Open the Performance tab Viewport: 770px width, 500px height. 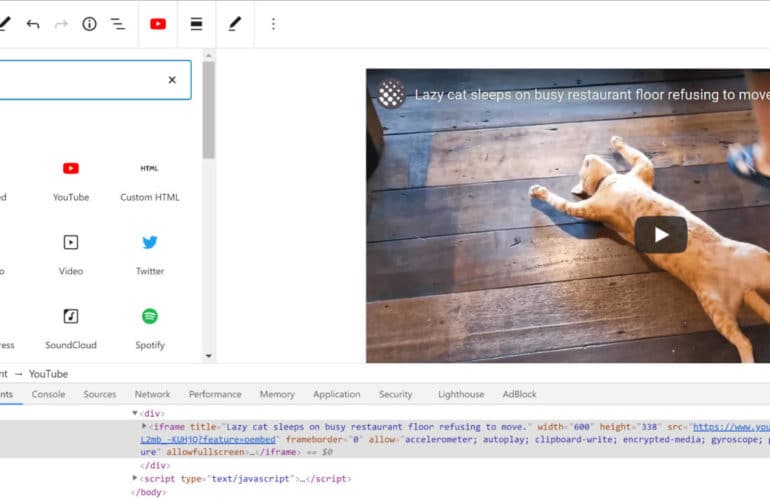click(x=215, y=394)
